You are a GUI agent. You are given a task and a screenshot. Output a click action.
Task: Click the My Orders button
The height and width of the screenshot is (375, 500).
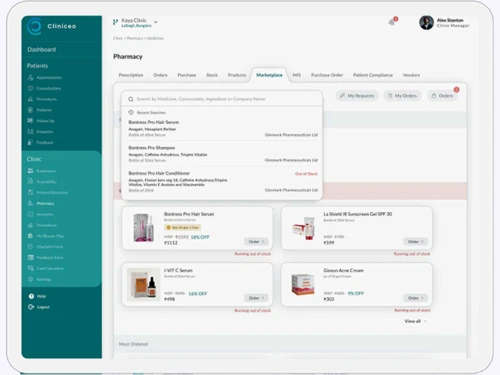point(403,96)
